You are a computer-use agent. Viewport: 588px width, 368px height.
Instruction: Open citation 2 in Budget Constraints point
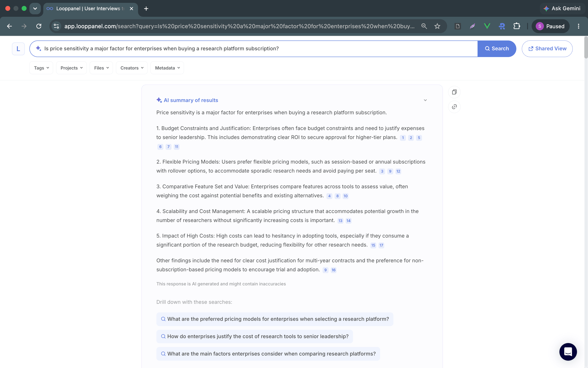(x=411, y=138)
